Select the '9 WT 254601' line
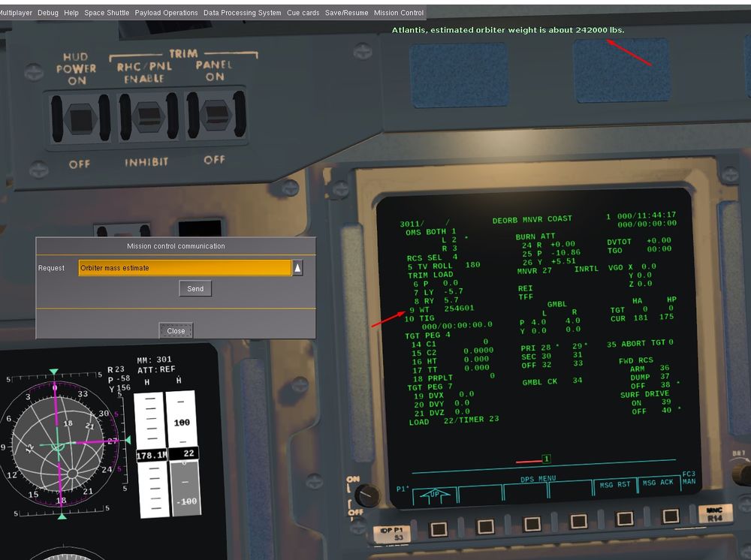This screenshot has width=751, height=560. [442, 309]
